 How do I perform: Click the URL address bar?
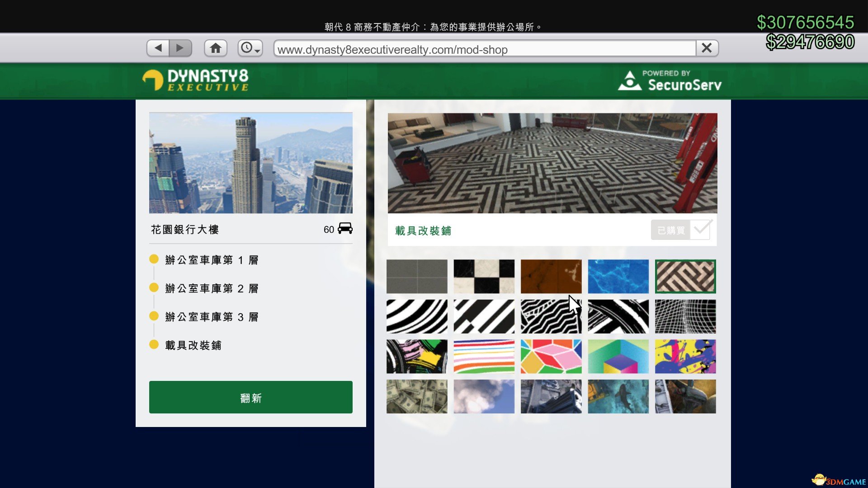click(x=485, y=48)
